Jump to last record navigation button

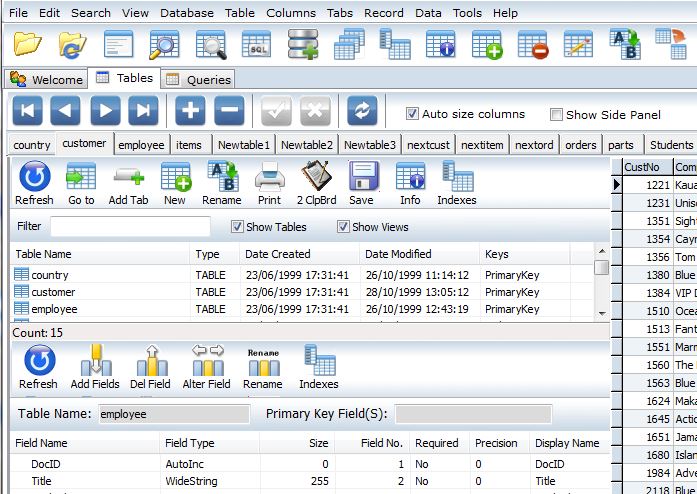coord(143,110)
